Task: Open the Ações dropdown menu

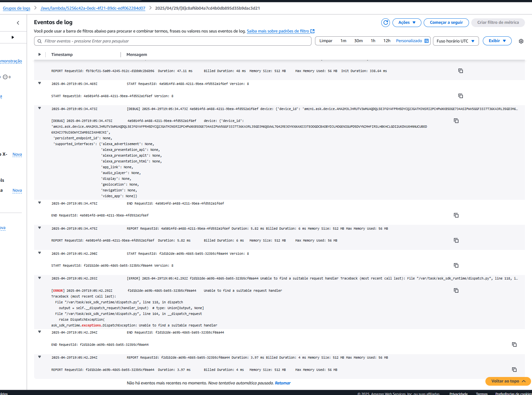Action: (x=407, y=23)
